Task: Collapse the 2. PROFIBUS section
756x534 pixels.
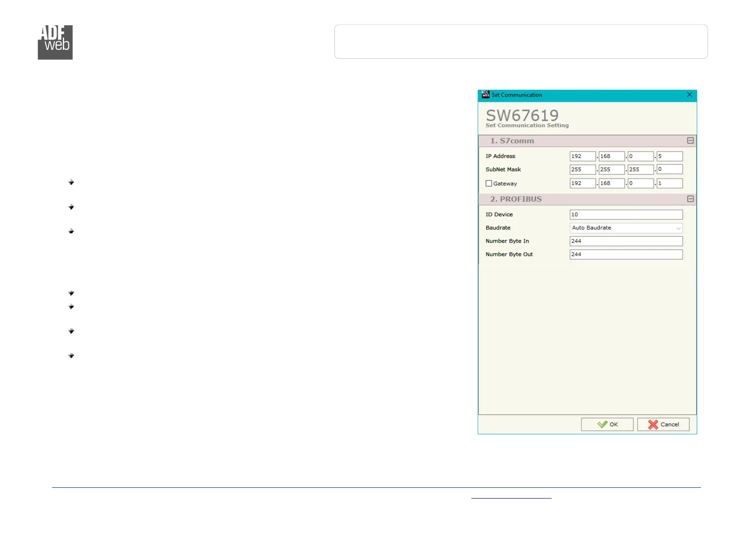Action: click(x=690, y=199)
